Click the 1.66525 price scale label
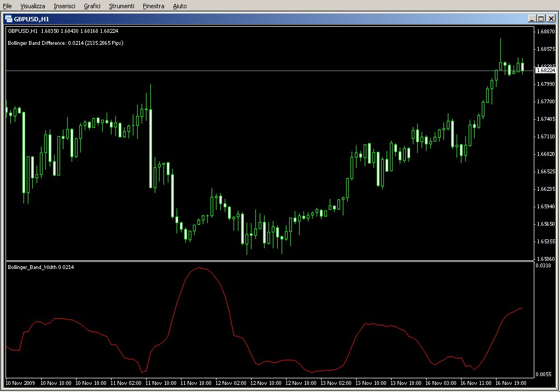Screen dimensions: 560x392 (x=546, y=171)
